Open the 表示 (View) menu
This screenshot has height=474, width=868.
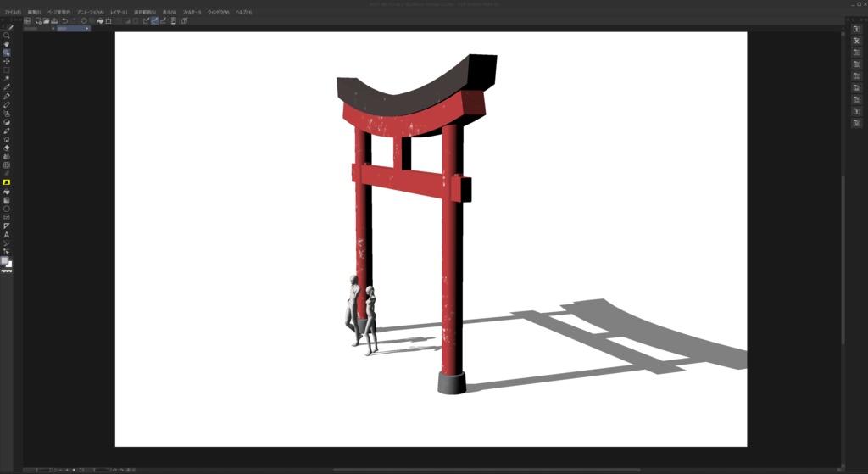pos(170,12)
